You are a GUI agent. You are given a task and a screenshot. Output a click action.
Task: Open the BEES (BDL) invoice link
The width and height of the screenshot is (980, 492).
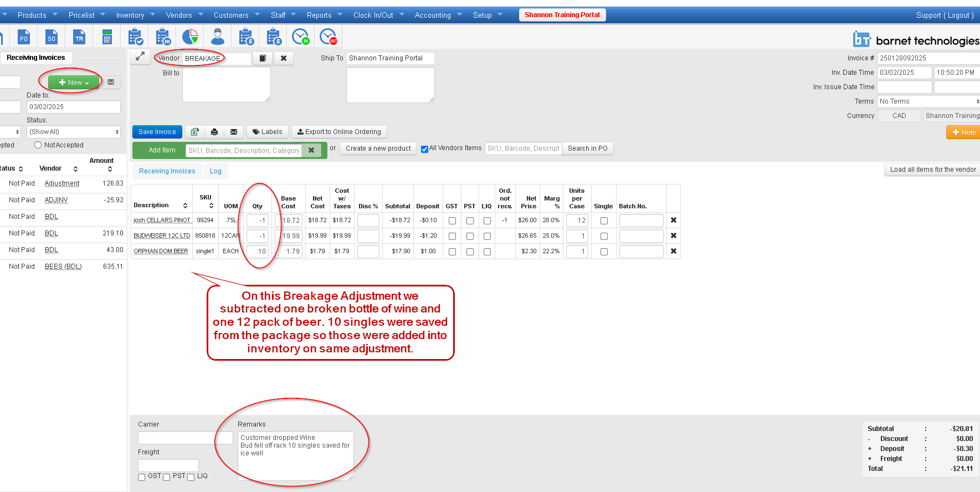tap(63, 266)
